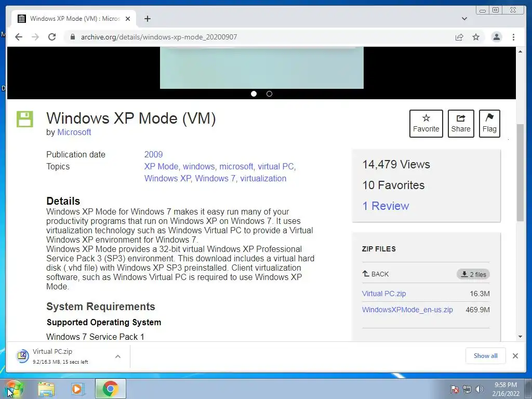Open the windows topic link
Screen dimensions: 532x399
coord(198,167)
